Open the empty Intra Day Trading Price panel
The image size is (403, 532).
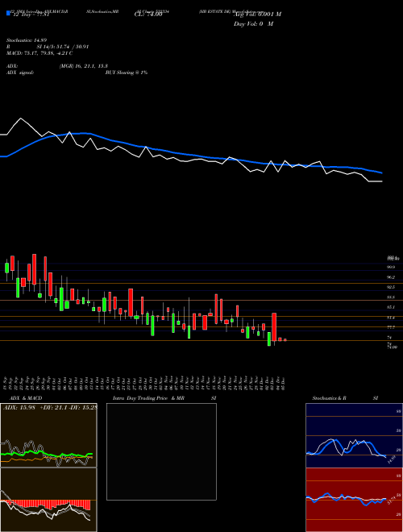[x=161, y=451]
